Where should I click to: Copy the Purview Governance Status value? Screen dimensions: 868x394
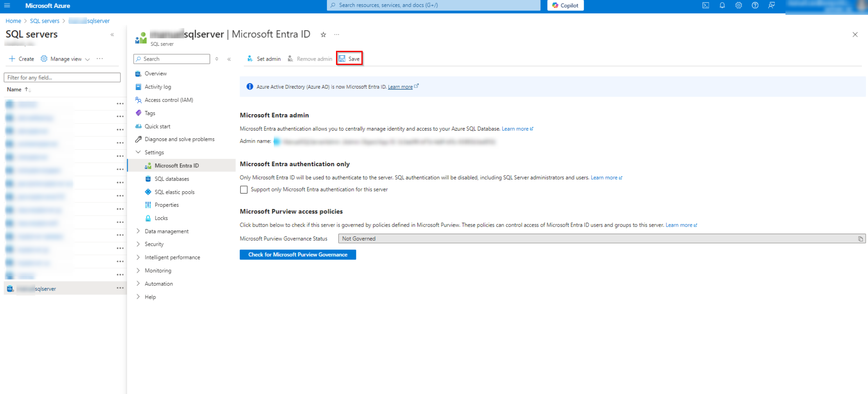click(860, 239)
